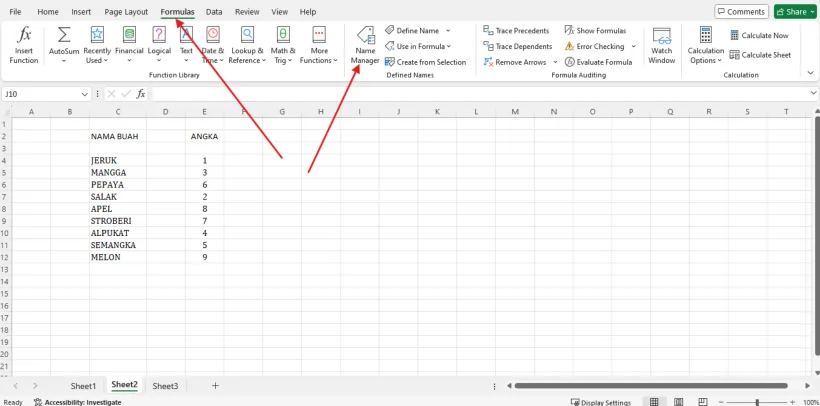Click Accessibility: Investigate in status bar
Viewport: 820px width, 406px height.
click(77, 402)
